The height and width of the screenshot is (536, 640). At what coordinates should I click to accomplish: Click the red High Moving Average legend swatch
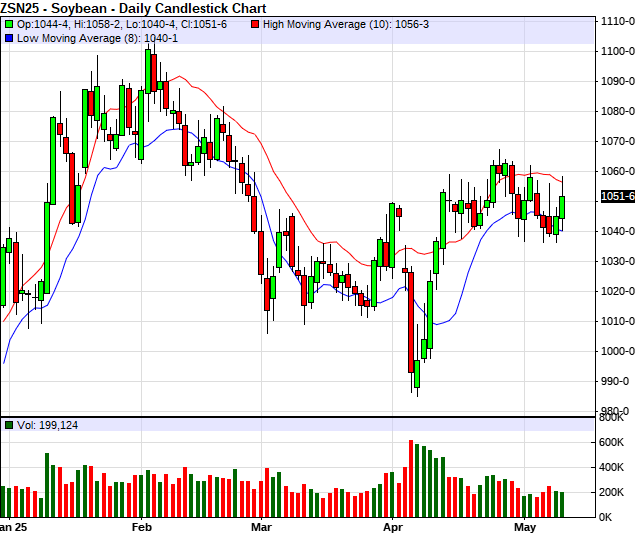click(256, 23)
